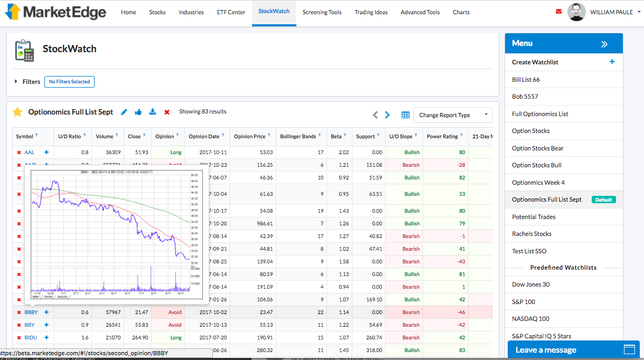Collapse the Menu panel with the double chevron
The height and width of the screenshot is (360, 644).
(x=604, y=43)
